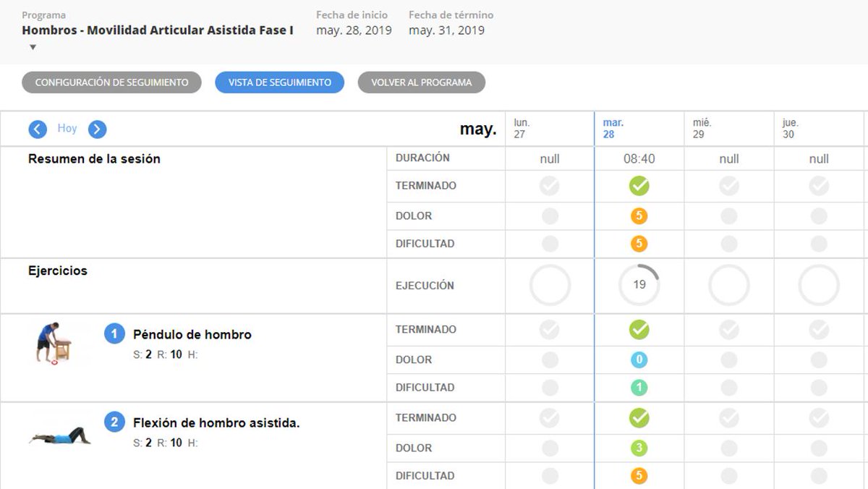Click grey session Dolor dot for Wednesday 29
The width and height of the screenshot is (868, 489).
729,216
